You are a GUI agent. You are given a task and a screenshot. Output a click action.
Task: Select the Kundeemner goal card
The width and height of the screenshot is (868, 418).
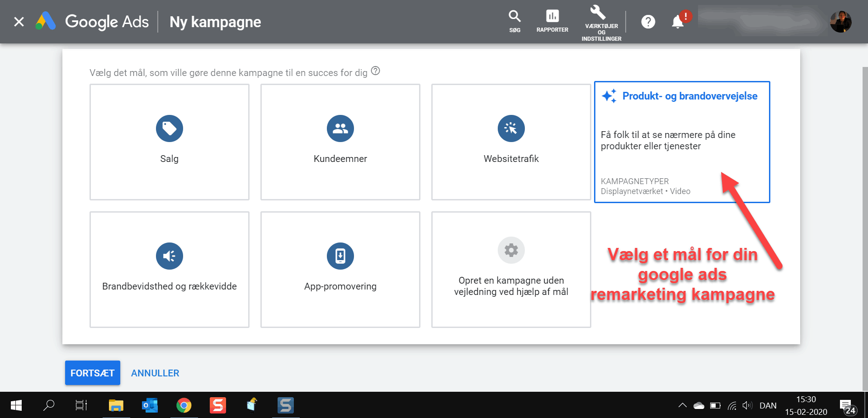[x=340, y=142]
